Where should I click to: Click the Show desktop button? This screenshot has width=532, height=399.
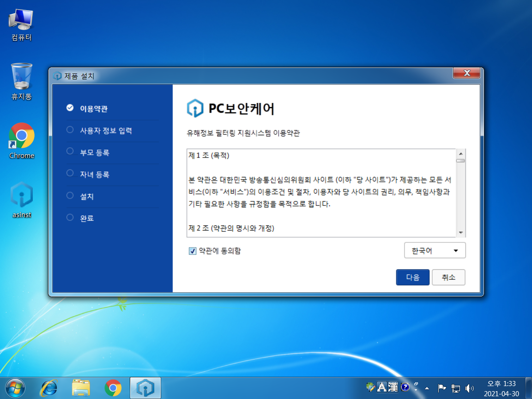pos(529,388)
